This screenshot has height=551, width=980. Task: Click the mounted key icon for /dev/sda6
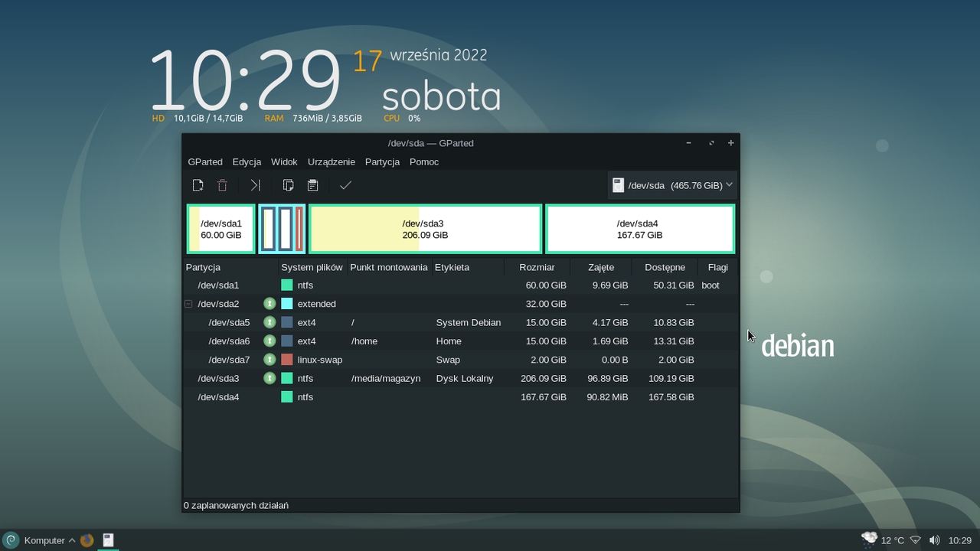click(x=269, y=341)
